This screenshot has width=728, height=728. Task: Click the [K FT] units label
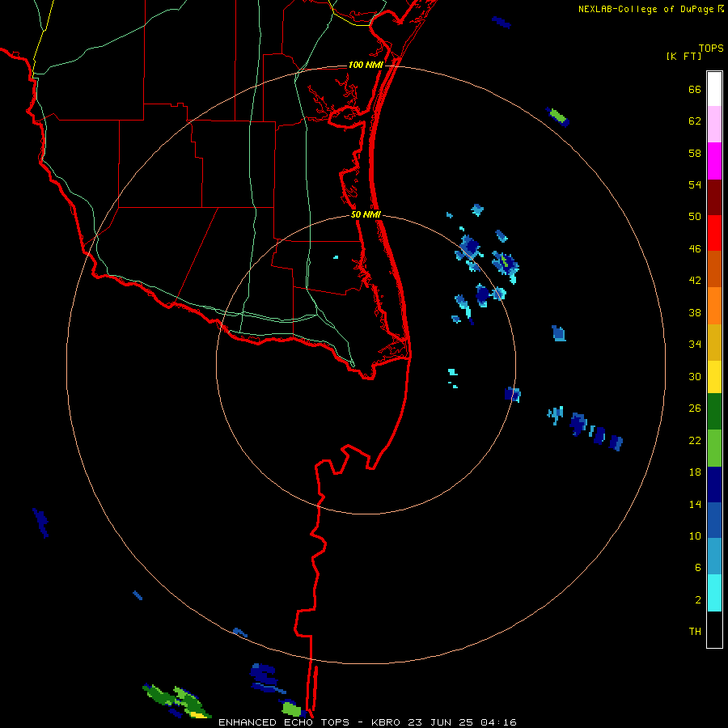(x=684, y=56)
